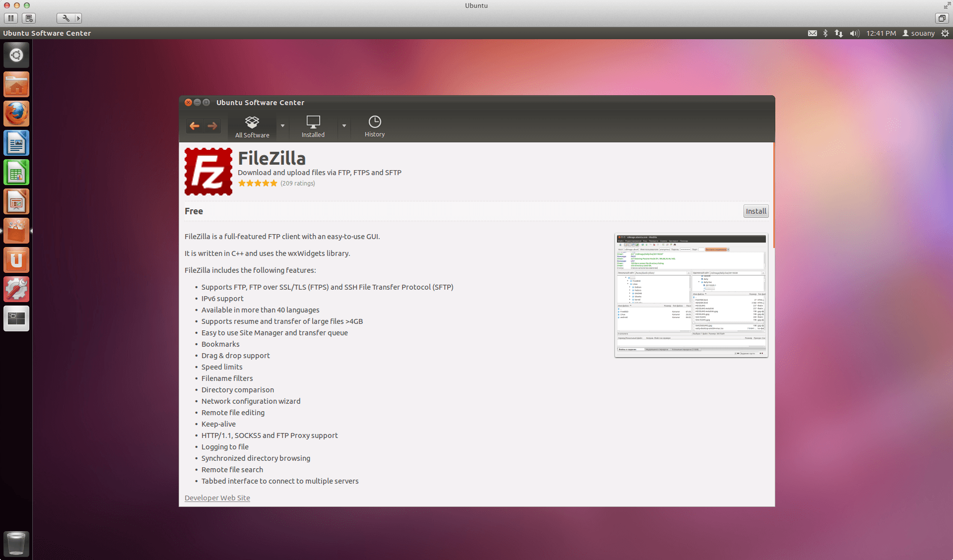
Task: Open Ubuntu One from the dock
Action: pyautogui.click(x=16, y=260)
